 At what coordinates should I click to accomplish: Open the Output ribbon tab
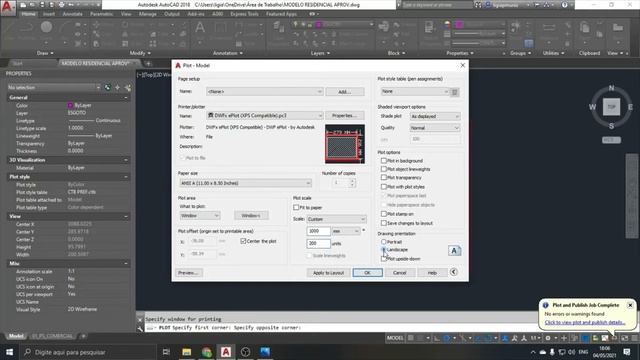[172, 14]
